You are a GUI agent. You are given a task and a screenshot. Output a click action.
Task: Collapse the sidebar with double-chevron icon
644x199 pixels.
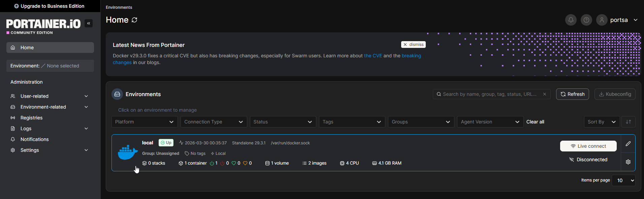(89, 23)
